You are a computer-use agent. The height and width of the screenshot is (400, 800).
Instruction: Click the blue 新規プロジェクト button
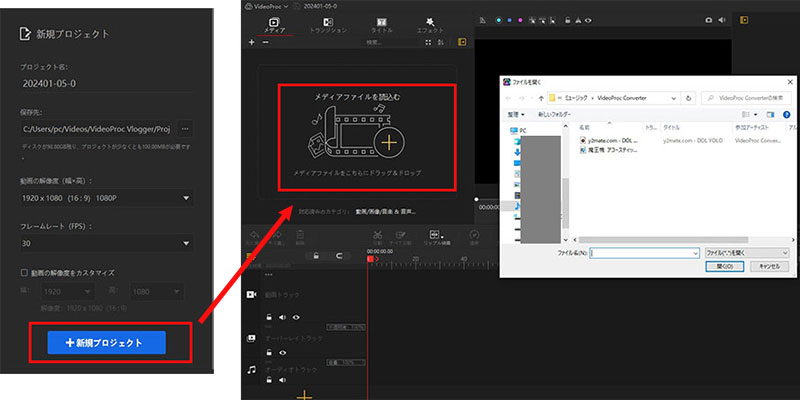point(119,343)
